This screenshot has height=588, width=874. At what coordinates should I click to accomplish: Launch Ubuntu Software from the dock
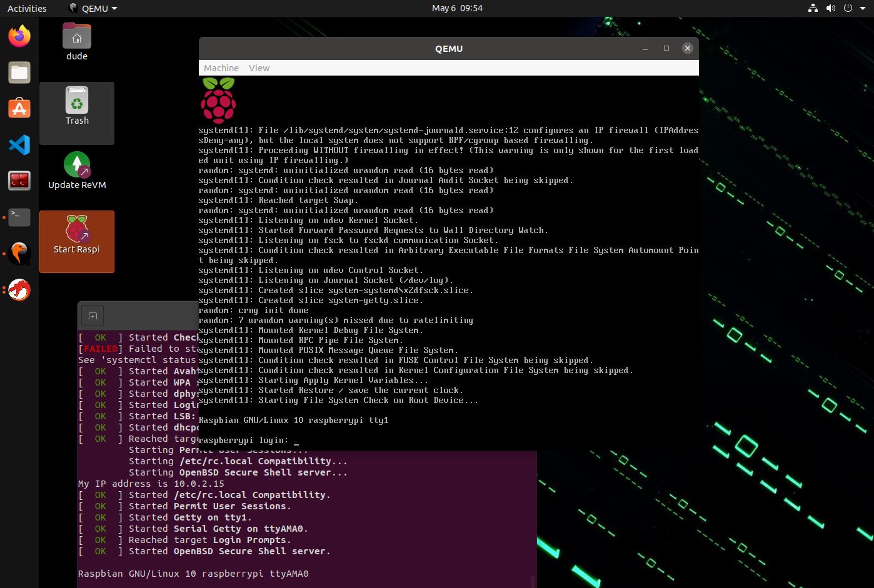19,109
